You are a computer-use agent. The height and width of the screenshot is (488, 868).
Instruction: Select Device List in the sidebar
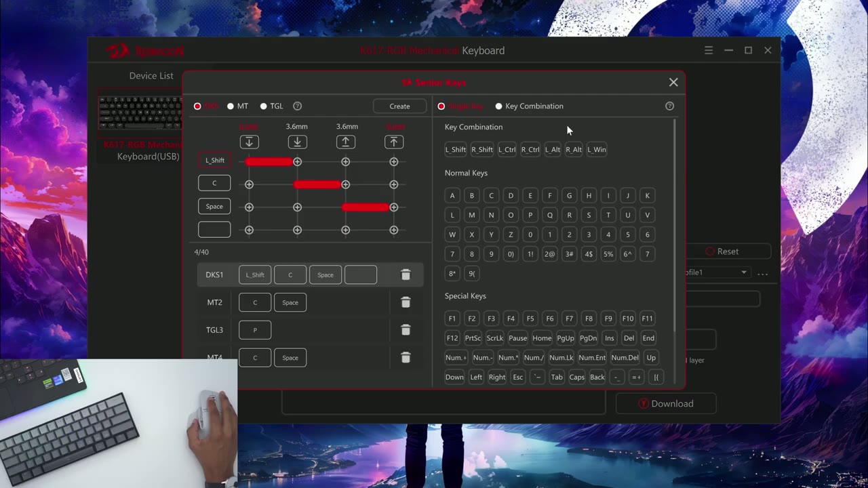151,75
